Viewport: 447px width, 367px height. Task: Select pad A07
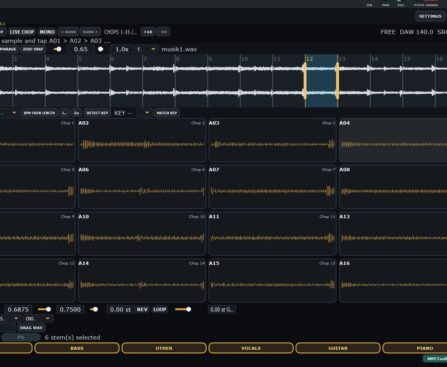tap(272, 187)
